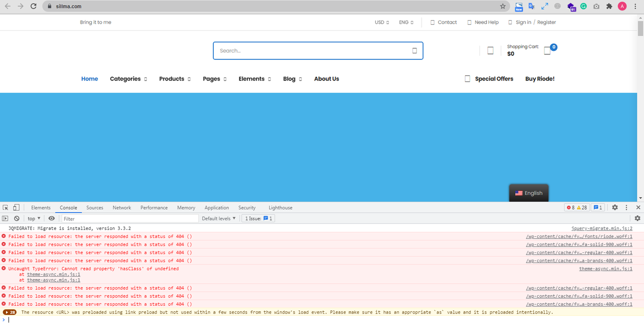Switch to the Sources tab
Screen dimensions: 644x332
95,207
